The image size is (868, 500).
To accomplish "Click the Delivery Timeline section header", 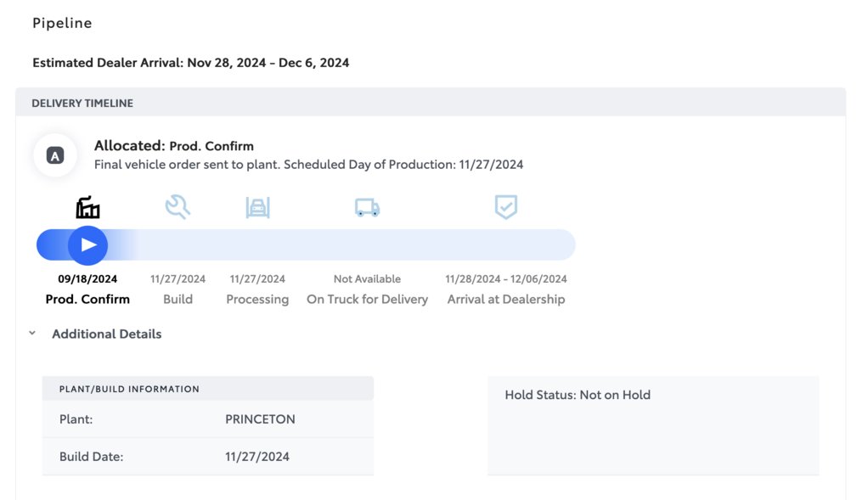I will pos(82,103).
